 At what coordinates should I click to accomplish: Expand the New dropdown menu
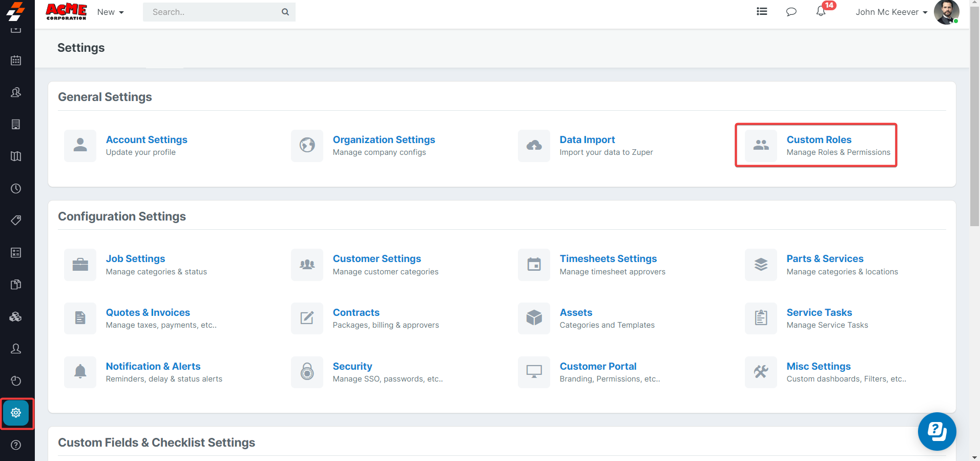(110, 12)
